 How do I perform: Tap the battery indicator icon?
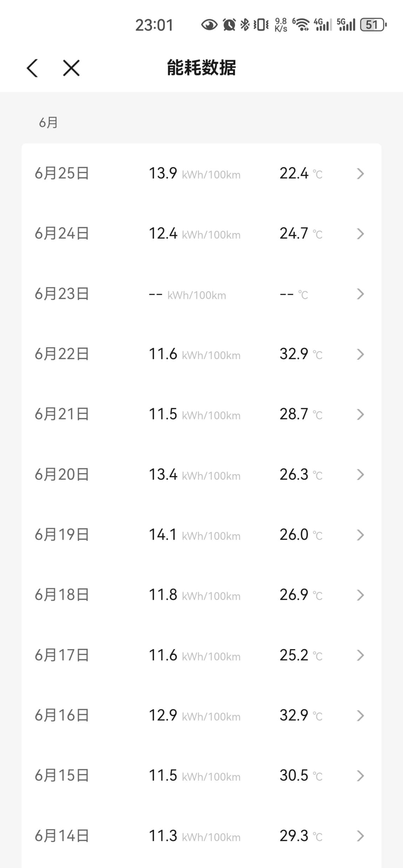point(373,25)
